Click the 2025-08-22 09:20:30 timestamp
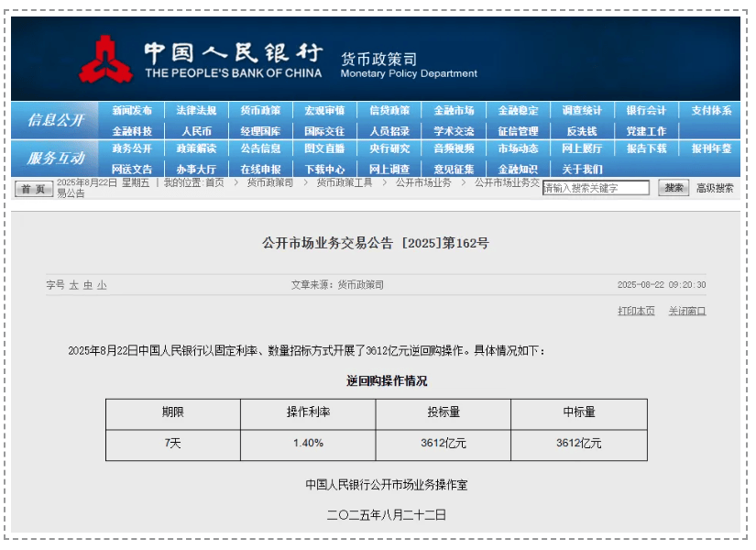 [x=662, y=285]
